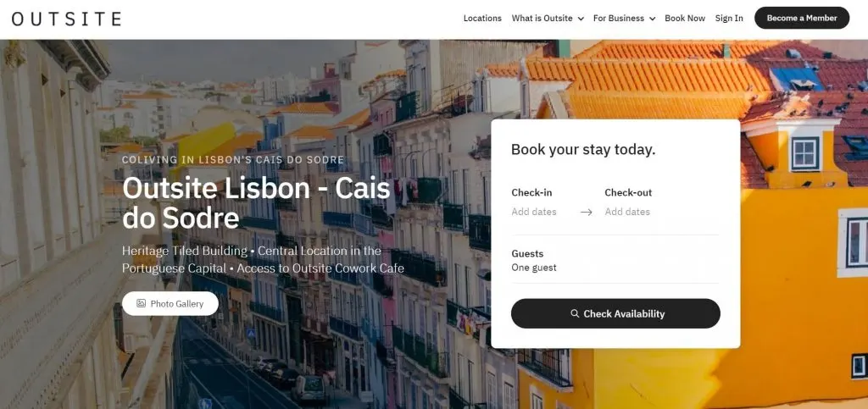Screen dimensions: 868x409
Task: Select What is Outsite in navigation
Action: click(542, 19)
